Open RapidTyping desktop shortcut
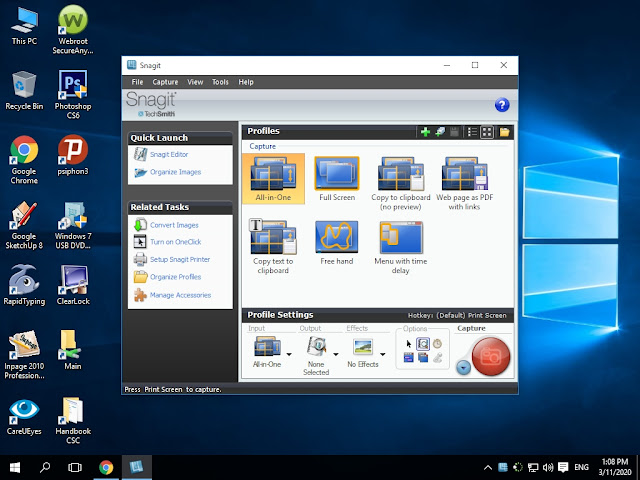640x480 pixels. [x=24, y=285]
